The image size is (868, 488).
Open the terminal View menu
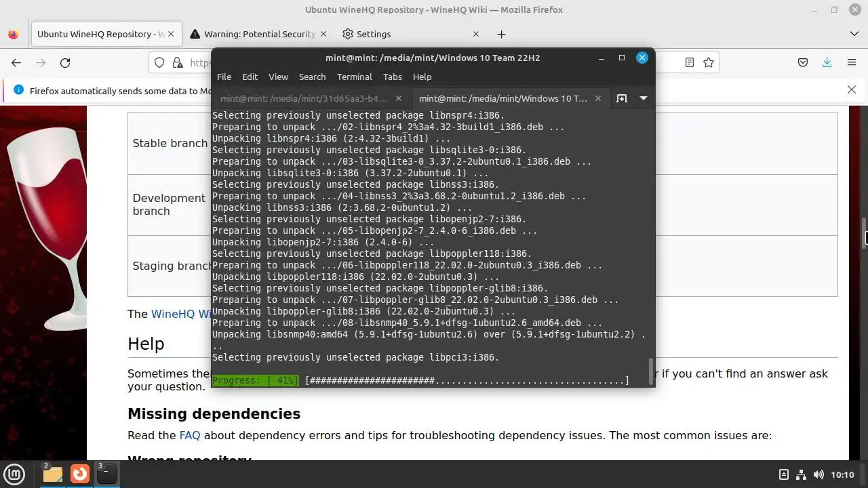point(278,77)
